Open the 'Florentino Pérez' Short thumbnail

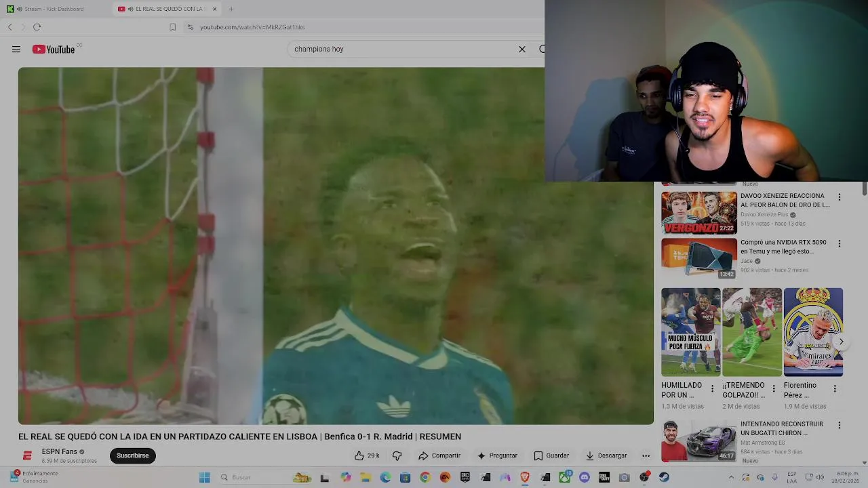coord(813,332)
